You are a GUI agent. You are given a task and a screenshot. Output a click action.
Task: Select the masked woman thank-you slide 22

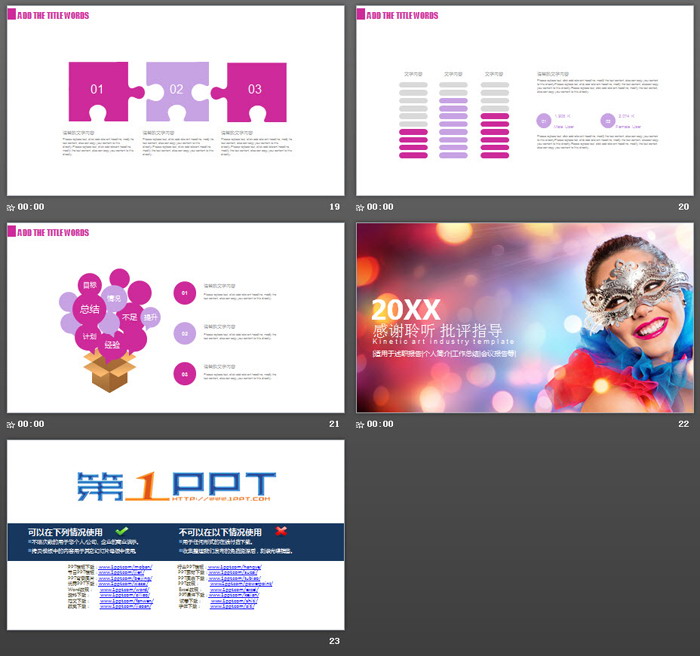[x=524, y=317]
